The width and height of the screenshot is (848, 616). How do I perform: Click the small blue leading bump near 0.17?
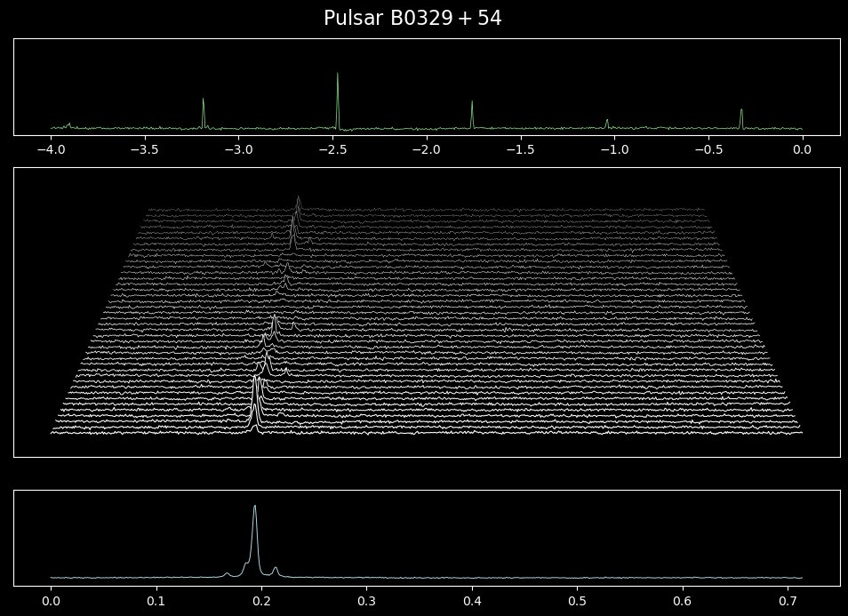(x=228, y=575)
